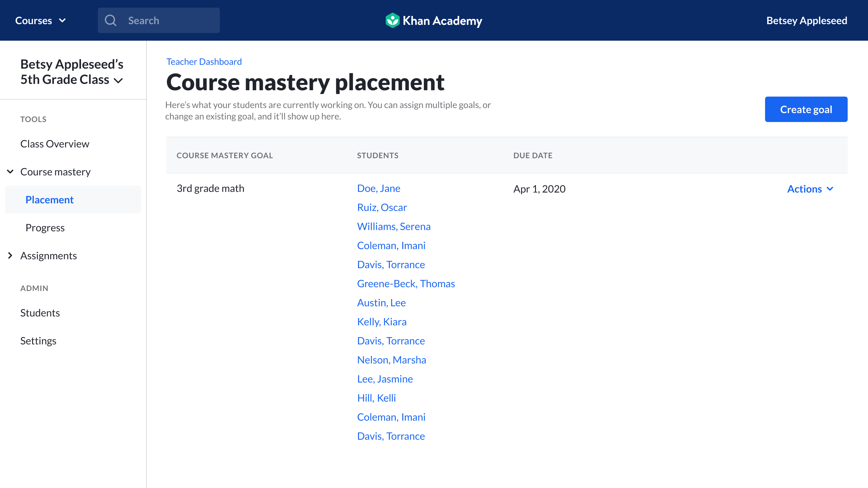Go to Class Overview in sidebar

pyautogui.click(x=55, y=144)
